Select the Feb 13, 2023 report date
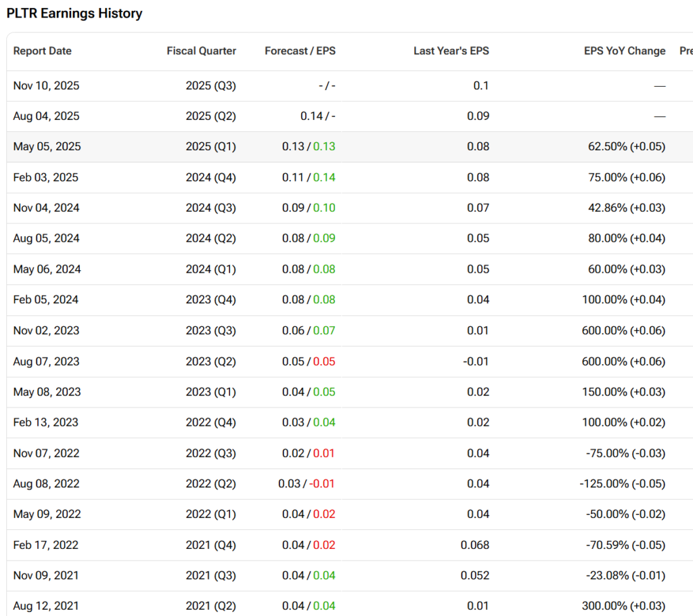Viewport: 693px width, 616px height. click(x=45, y=422)
